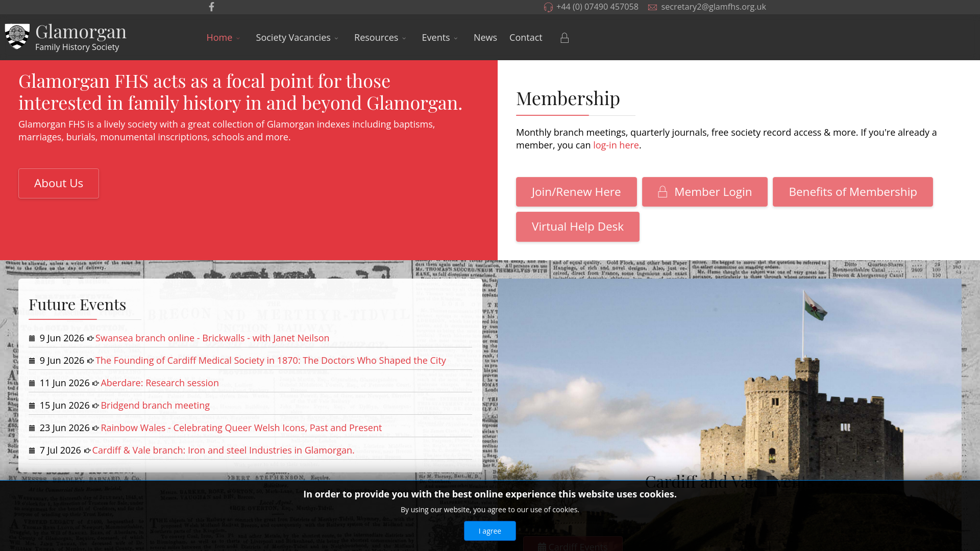The width and height of the screenshot is (980, 551).
Task: Go to the News page
Action: point(485,37)
